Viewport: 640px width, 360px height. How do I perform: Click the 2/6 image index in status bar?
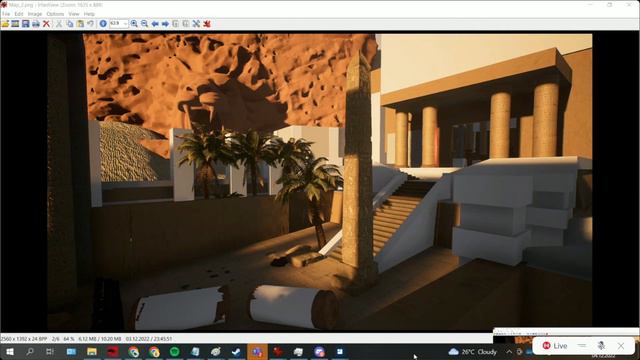(x=56, y=339)
